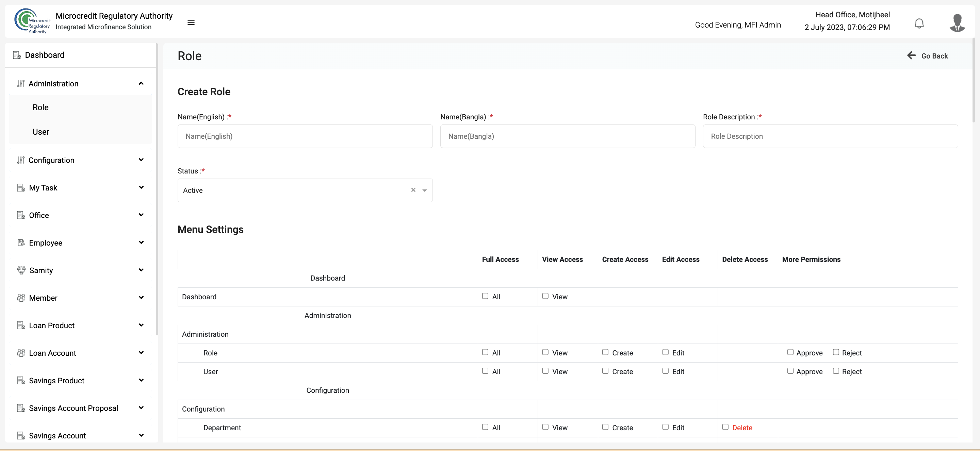Screen dimensions: 980x451
Task: Click the Name(English) input field
Action: pos(305,136)
